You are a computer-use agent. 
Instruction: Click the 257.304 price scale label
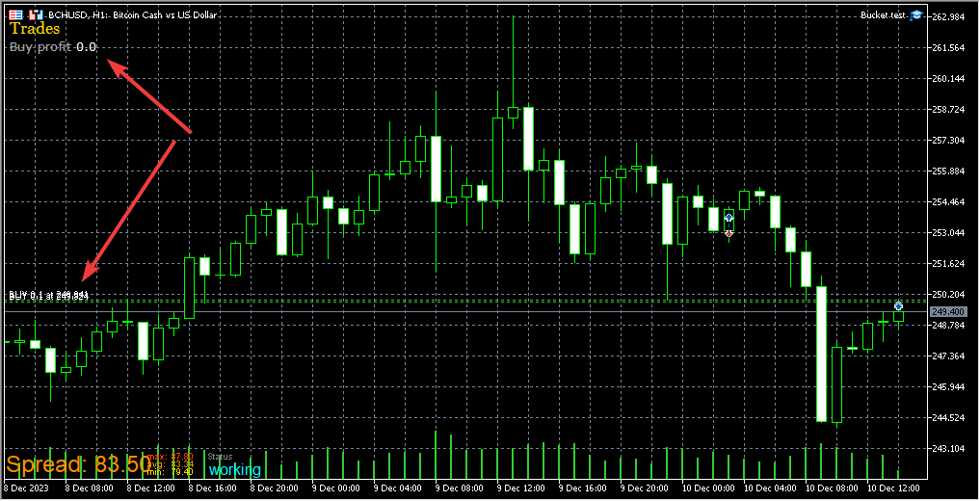[x=948, y=141]
